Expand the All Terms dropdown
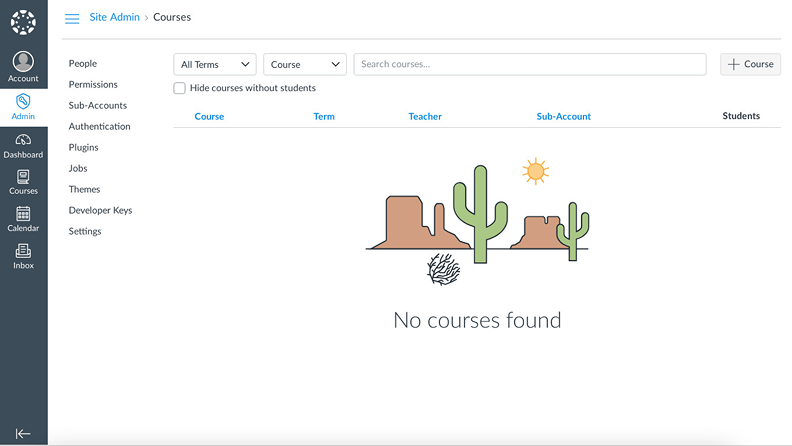 [215, 64]
